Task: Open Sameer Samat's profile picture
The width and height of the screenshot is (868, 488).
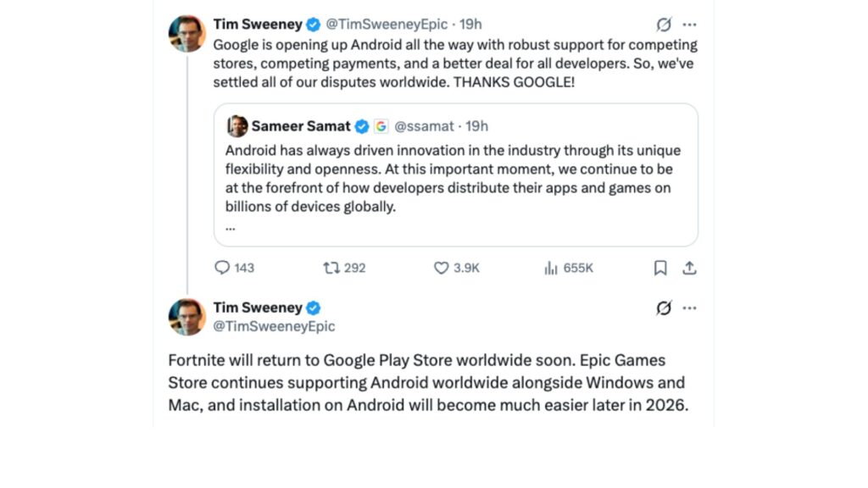Action: point(236,125)
